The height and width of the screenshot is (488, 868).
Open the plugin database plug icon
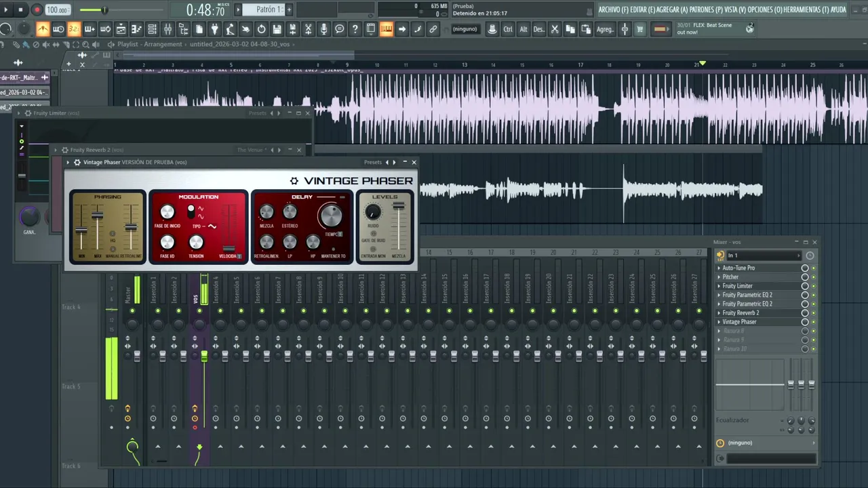pos(214,28)
